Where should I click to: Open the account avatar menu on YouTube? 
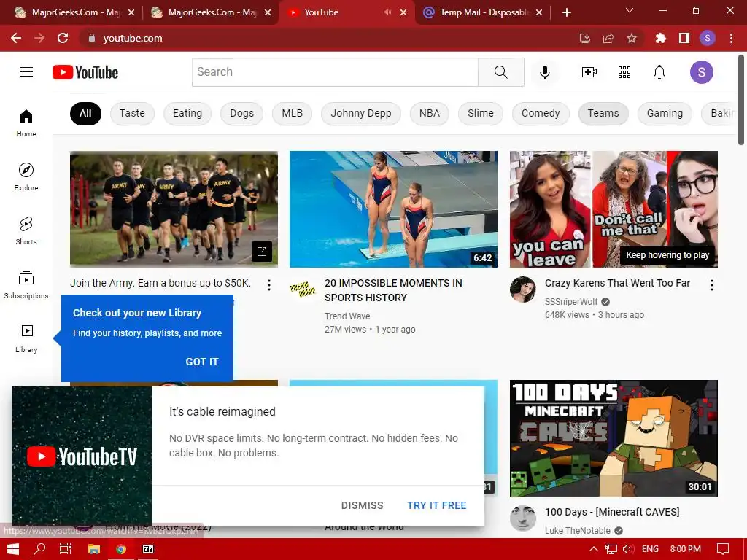coord(701,72)
